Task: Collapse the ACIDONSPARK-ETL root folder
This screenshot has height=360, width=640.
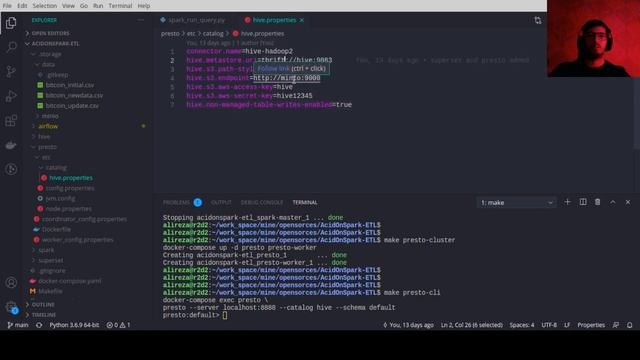Action: pyautogui.click(x=56, y=43)
